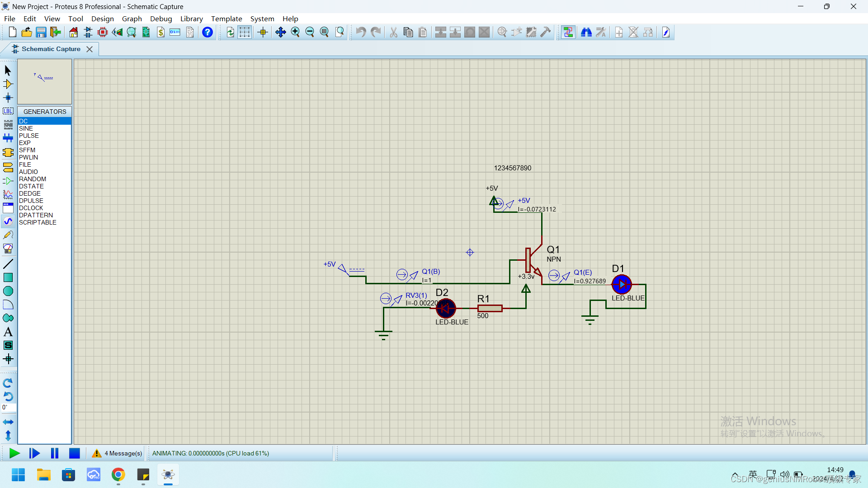The height and width of the screenshot is (488, 868).
Task: Select the 2D graphics text tool
Action: [x=8, y=332]
